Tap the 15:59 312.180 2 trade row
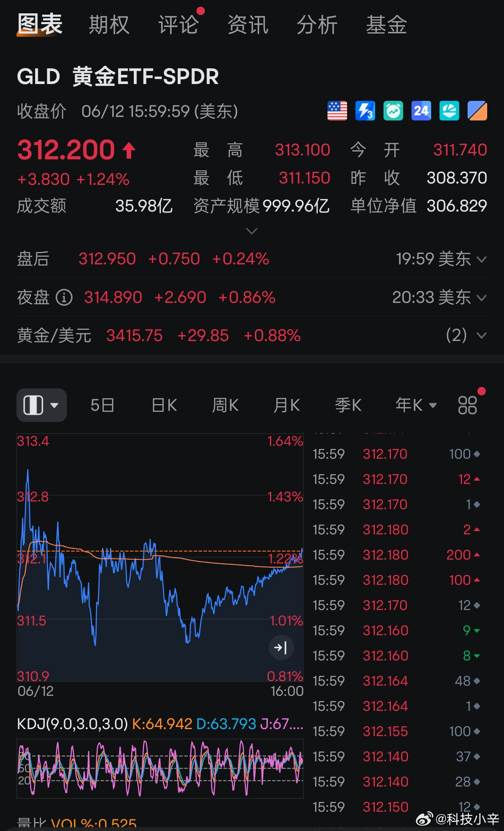The image size is (504, 831). (x=396, y=529)
